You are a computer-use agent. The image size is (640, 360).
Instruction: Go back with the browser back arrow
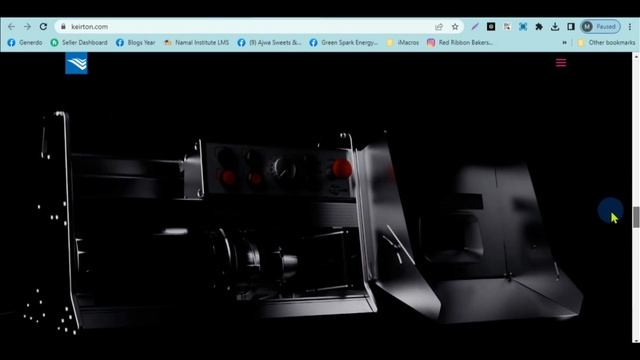(11, 27)
